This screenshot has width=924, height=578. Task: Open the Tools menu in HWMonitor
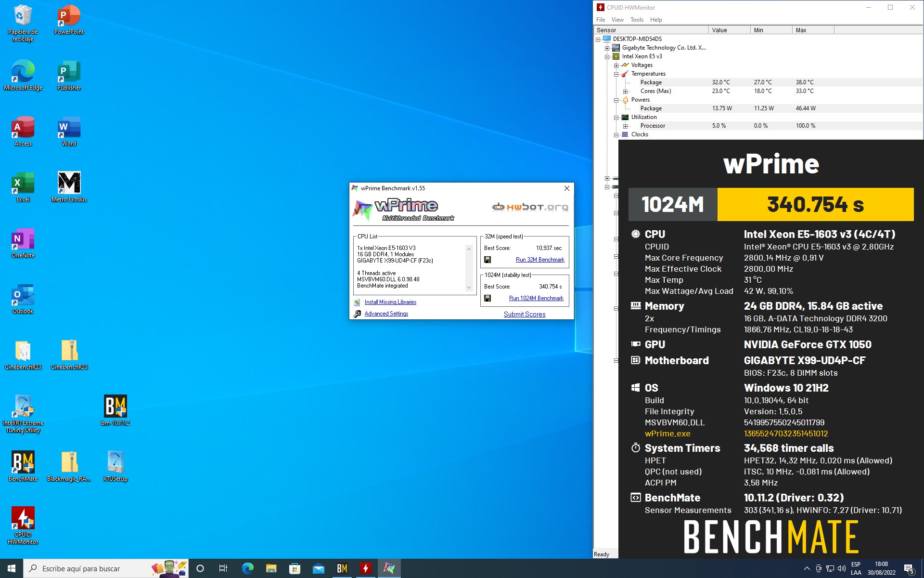(637, 20)
